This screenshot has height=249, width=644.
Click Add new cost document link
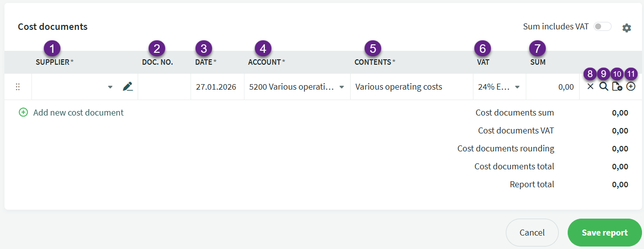78,113
